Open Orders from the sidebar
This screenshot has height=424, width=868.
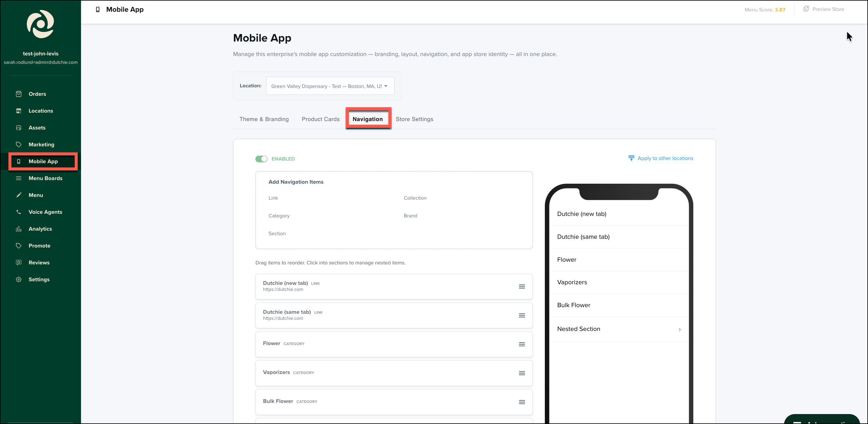[37, 94]
